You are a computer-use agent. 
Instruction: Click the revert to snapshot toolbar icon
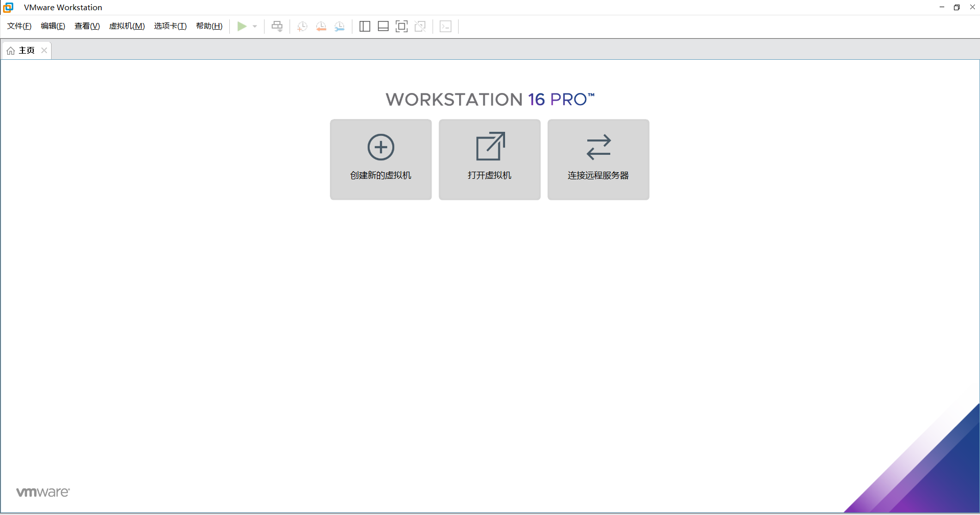tap(321, 27)
